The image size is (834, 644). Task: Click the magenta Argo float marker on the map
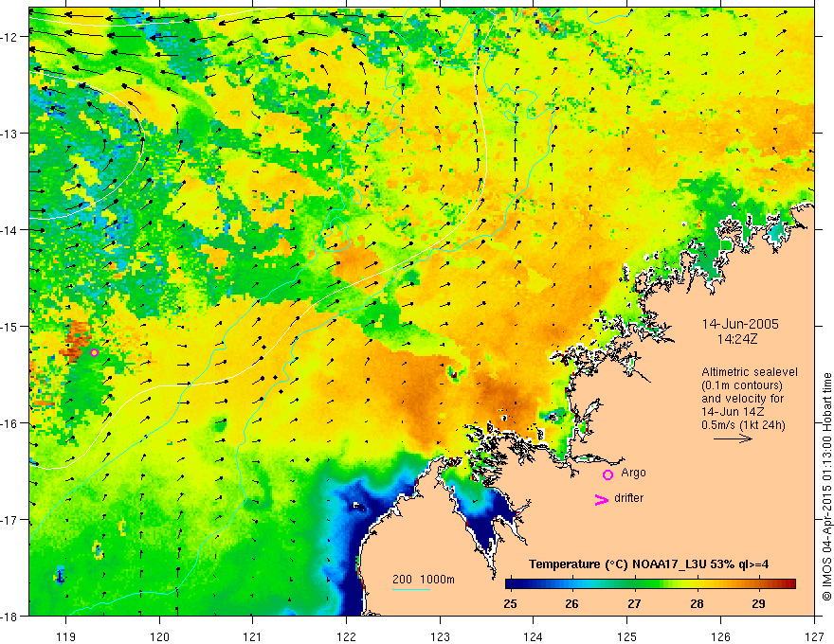[94, 353]
